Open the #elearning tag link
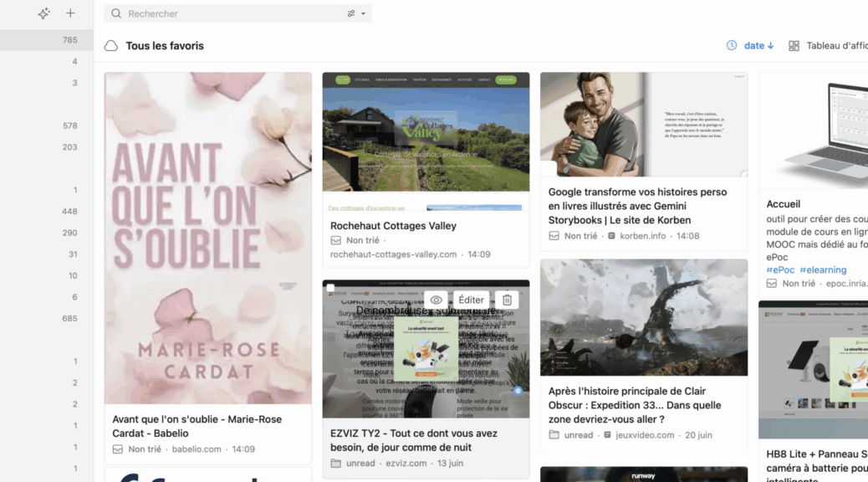This screenshot has height=482, width=868. pos(823,269)
